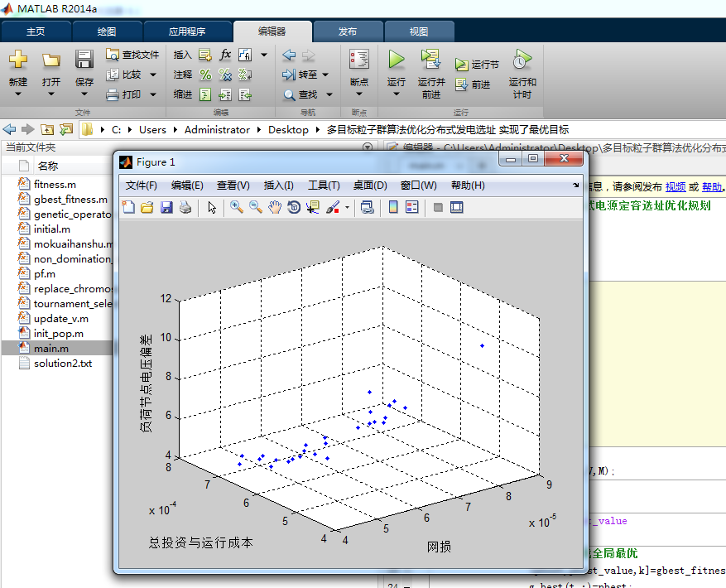Image resolution: width=726 pixels, height=588 pixels.
Task: Click the Print (打印) button in the ribbon
Action: pos(124,94)
